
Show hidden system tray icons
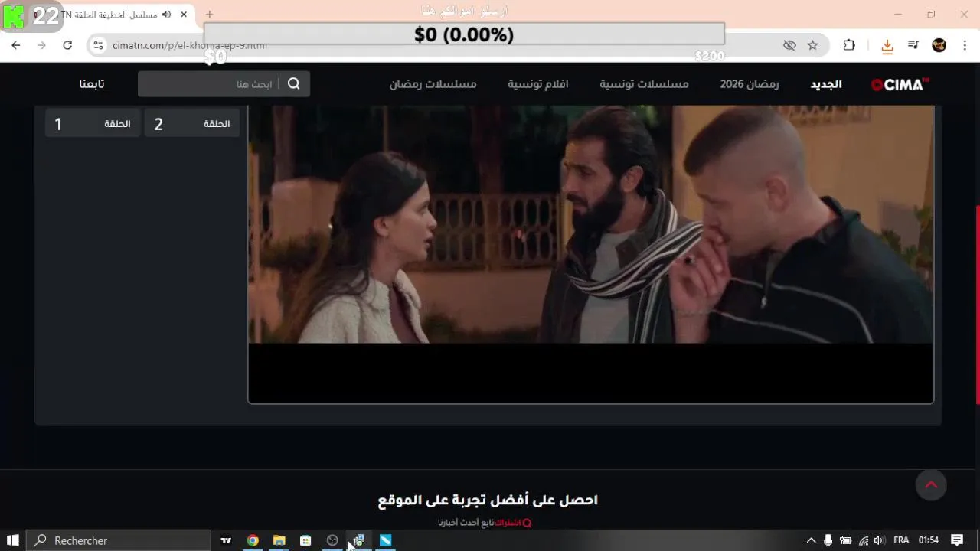click(x=811, y=540)
